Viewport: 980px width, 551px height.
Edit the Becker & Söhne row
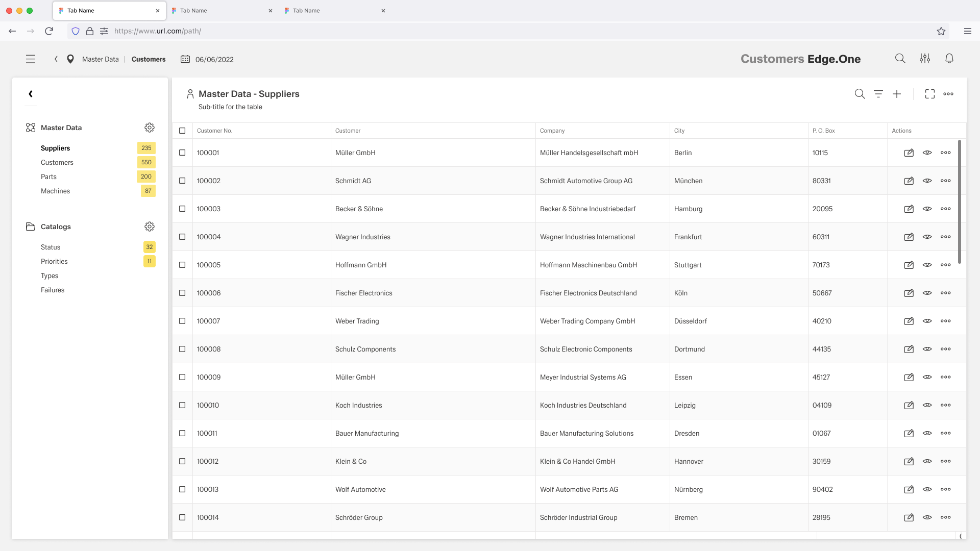point(909,209)
